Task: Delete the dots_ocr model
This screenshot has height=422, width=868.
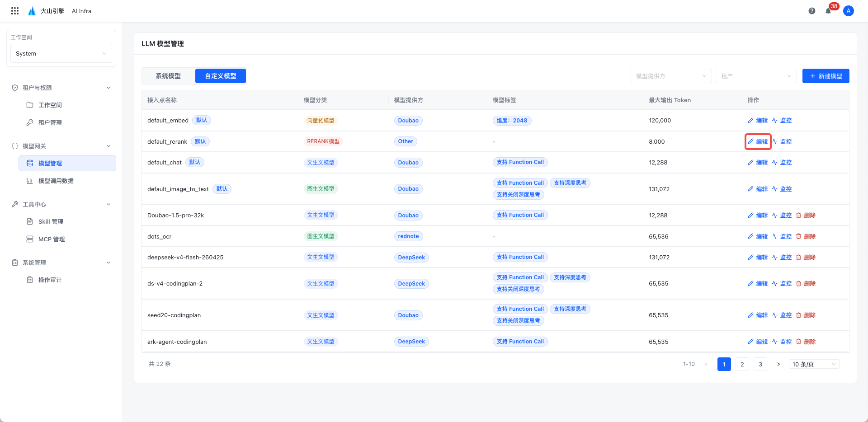Action: point(806,236)
